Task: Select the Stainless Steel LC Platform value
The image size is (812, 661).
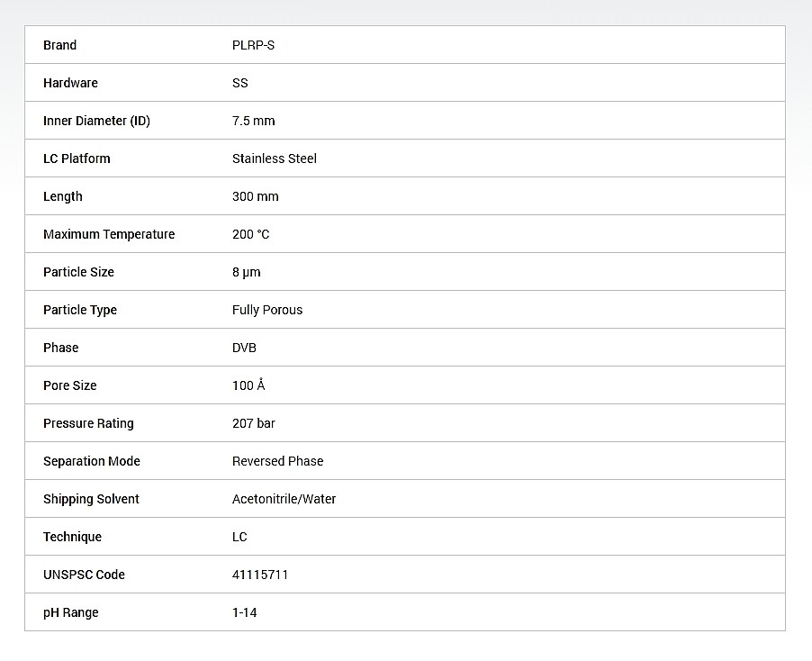Action: [x=275, y=158]
